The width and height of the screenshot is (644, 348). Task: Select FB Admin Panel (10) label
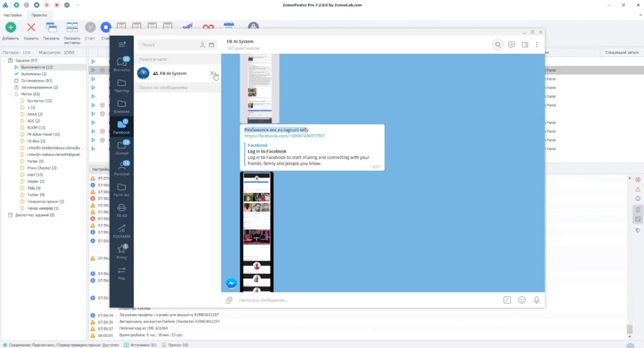click(x=43, y=134)
